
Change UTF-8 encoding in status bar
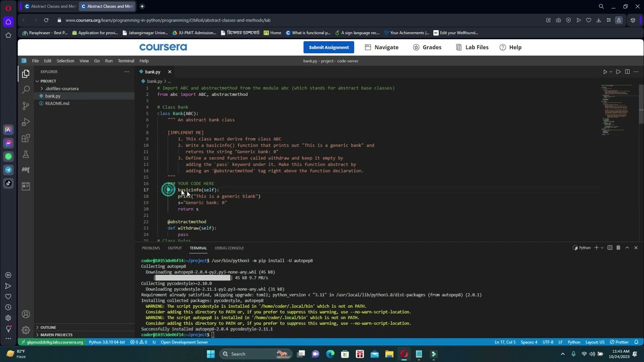[548, 342]
